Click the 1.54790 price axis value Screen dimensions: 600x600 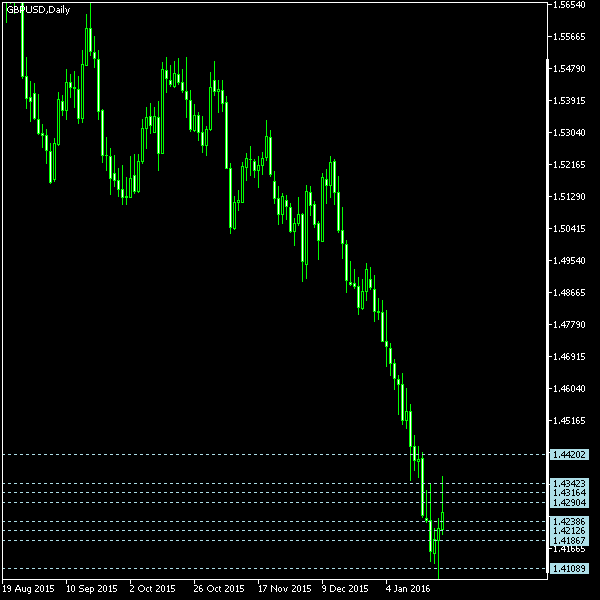pos(569,68)
